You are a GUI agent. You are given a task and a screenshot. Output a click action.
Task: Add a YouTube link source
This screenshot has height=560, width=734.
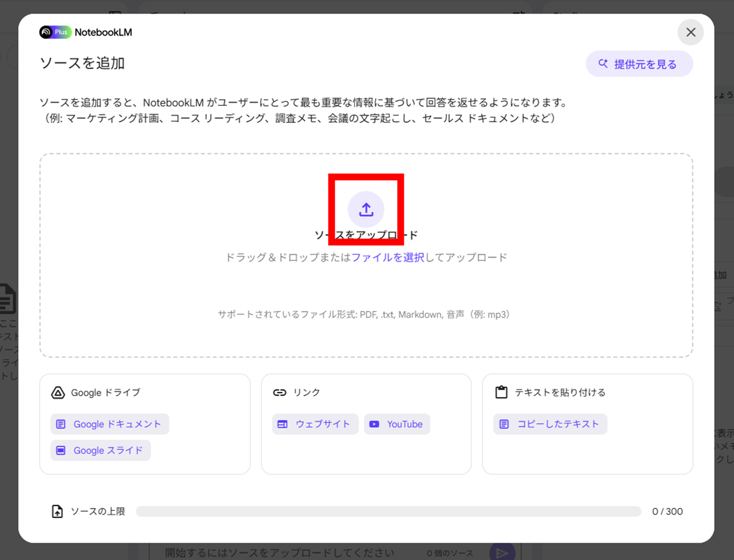[397, 424]
